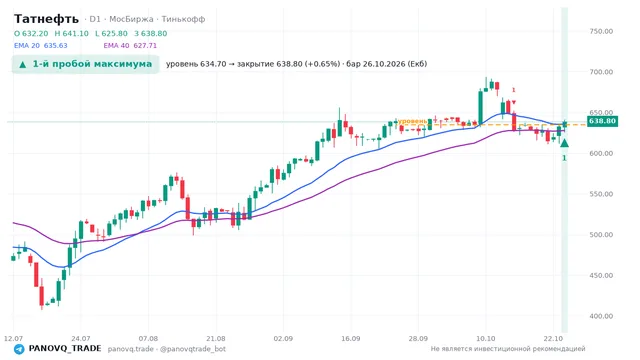Screen dimensions: 640x360
Task: Click the '24.07' date label on the time axis
Action: tap(80, 338)
